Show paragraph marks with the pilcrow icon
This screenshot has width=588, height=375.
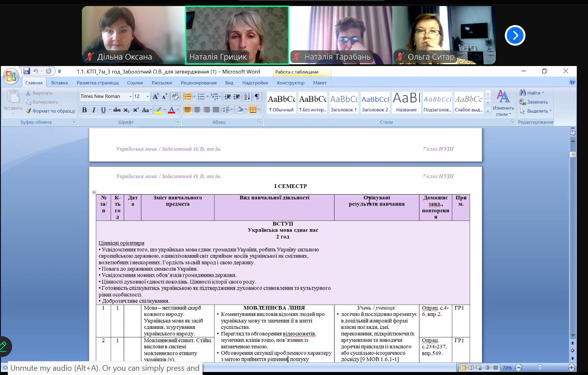(x=257, y=96)
